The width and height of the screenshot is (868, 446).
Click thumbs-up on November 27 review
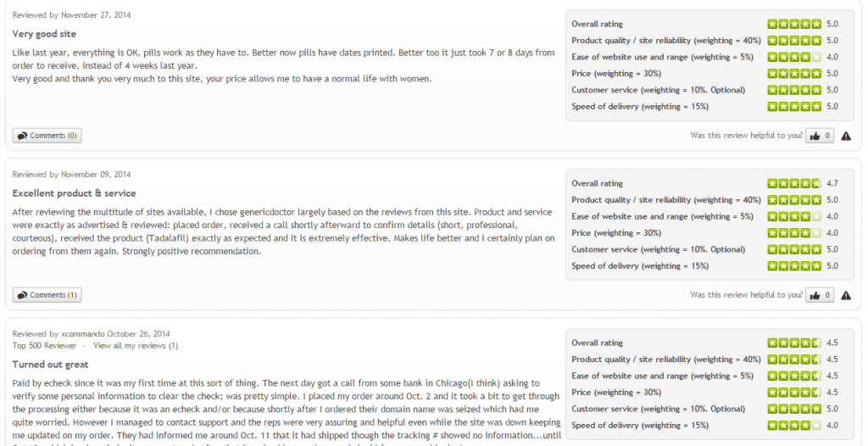click(820, 136)
